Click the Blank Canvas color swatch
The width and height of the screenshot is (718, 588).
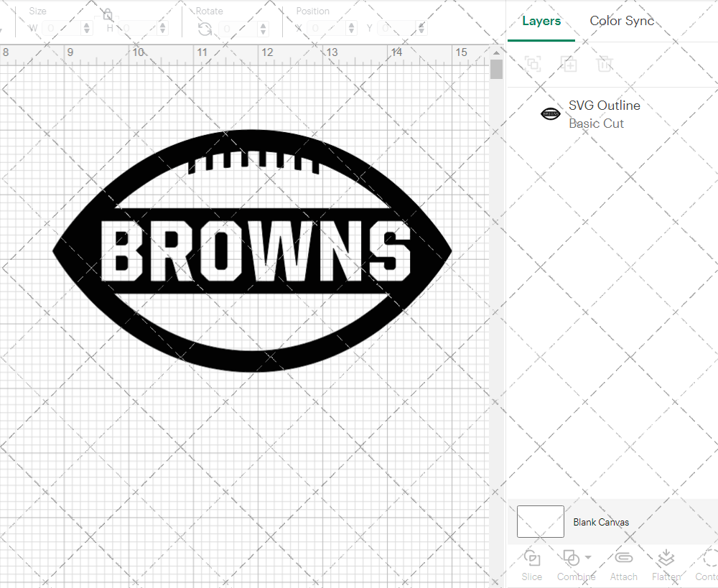pyautogui.click(x=540, y=522)
